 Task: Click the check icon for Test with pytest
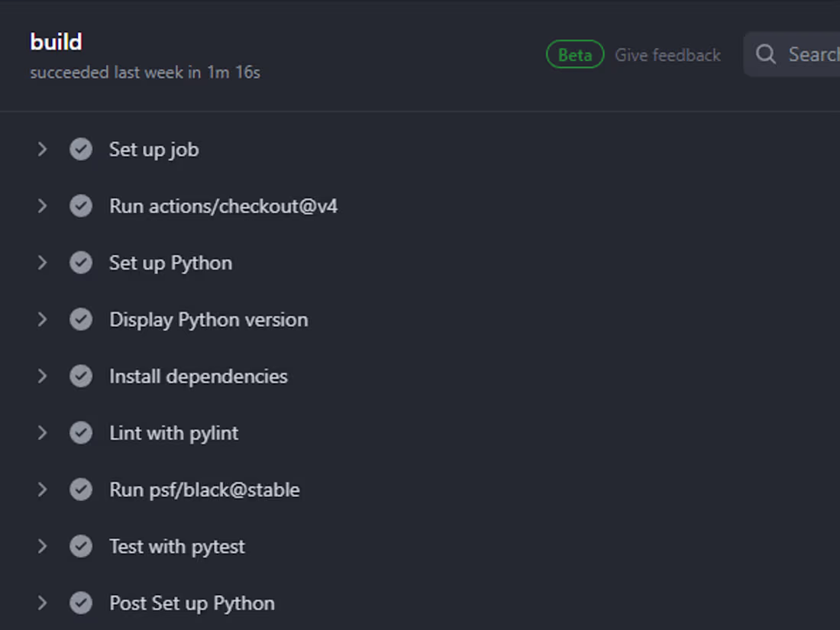point(81,546)
